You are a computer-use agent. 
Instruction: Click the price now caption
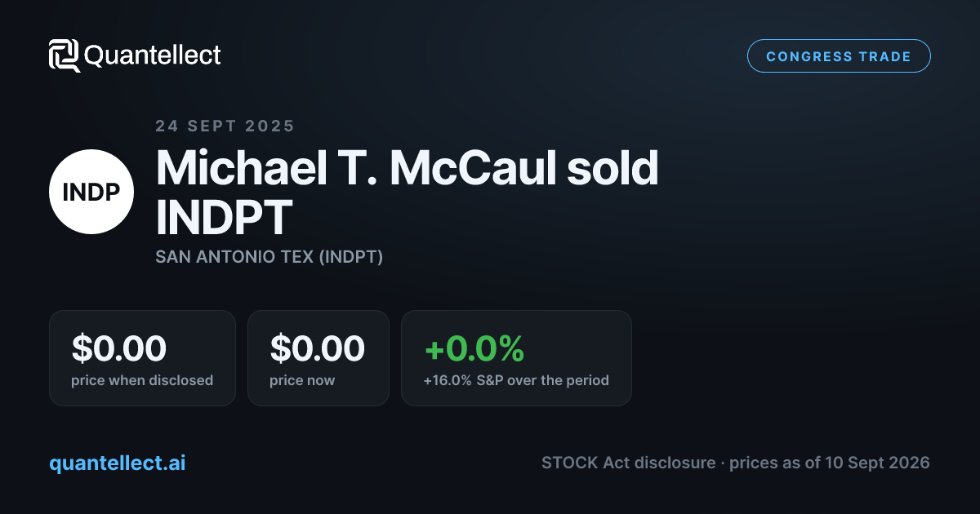(302, 380)
